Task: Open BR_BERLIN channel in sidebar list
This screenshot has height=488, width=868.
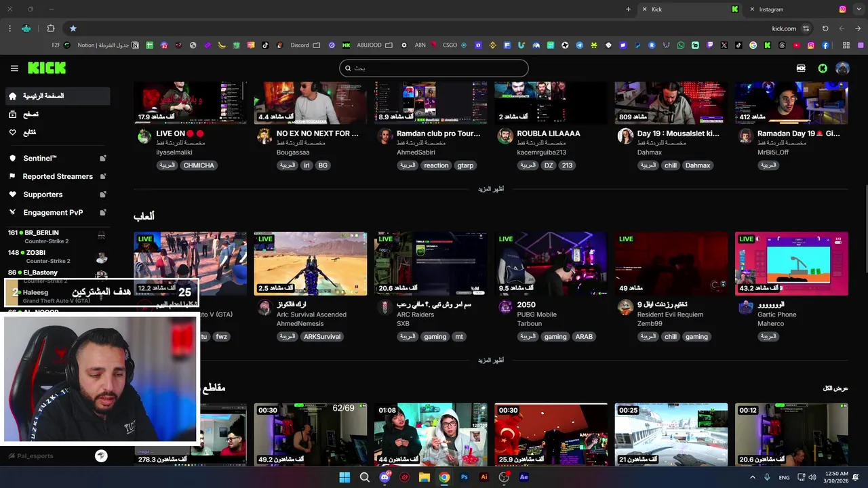Action: click(x=57, y=237)
